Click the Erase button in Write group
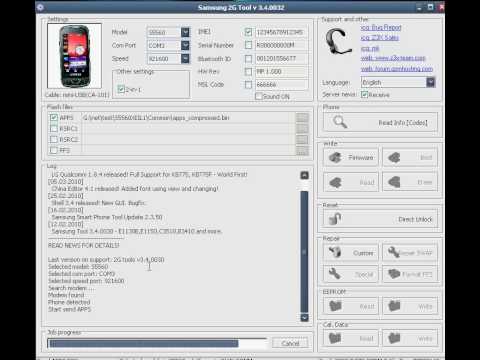 (410, 182)
